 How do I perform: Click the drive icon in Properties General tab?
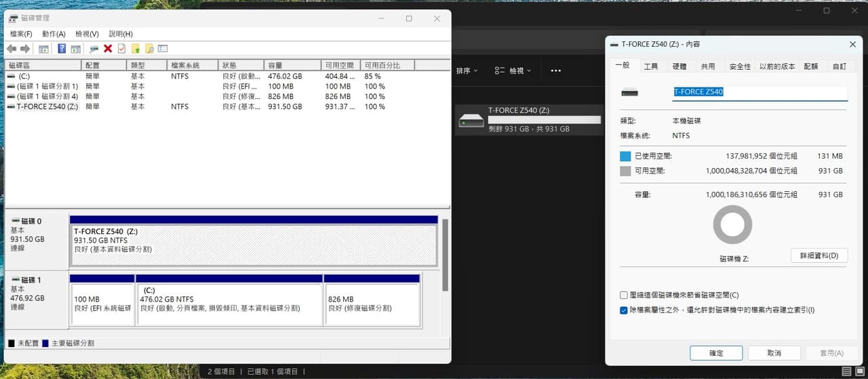pyautogui.click(x=630, y=92)
